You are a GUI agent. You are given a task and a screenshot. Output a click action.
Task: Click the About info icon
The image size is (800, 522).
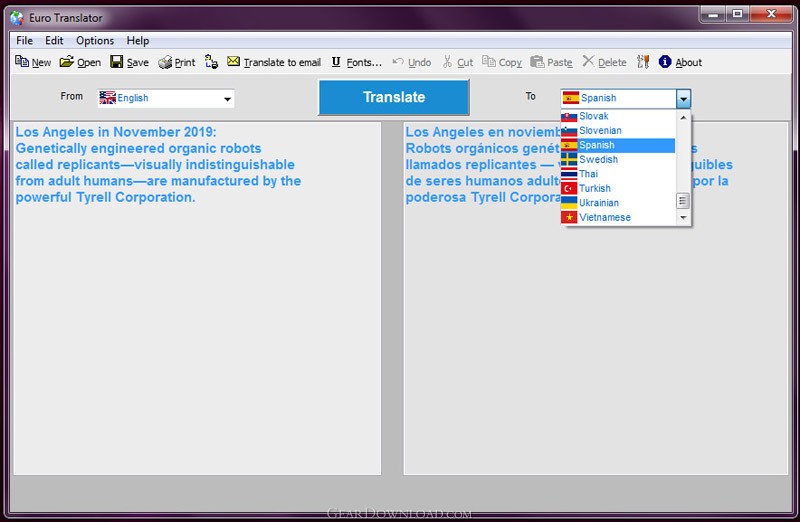[x=665, y=62]
